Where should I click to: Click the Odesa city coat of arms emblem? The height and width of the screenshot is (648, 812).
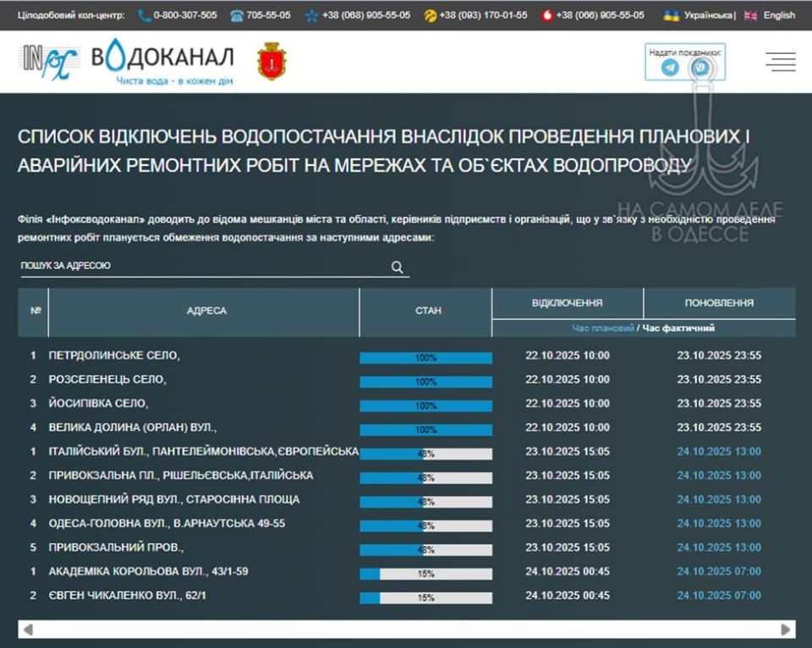pos(272,62)
